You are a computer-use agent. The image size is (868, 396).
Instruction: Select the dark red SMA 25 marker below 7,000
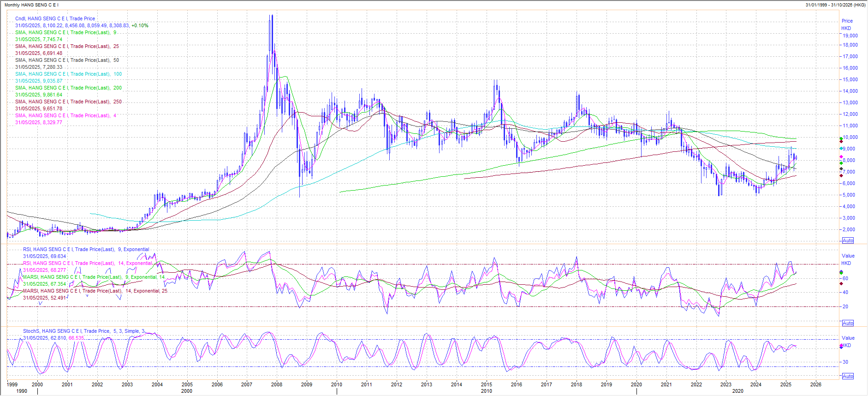click(841, 175)
